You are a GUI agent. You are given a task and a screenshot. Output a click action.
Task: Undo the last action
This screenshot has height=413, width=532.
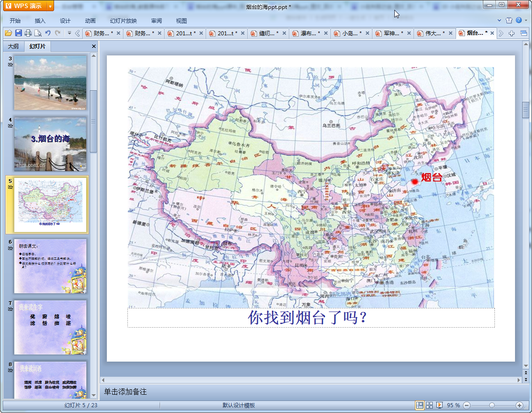[x=48, y=33]
